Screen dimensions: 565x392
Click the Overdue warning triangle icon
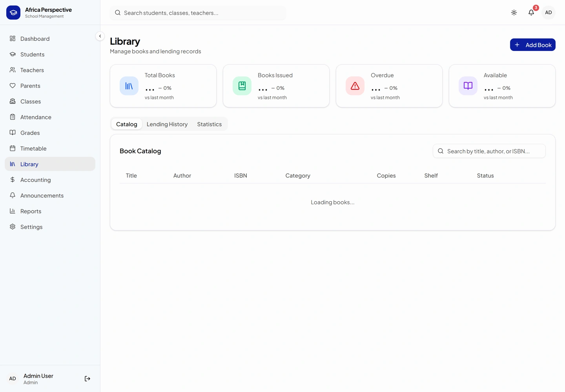coord(355,86)
